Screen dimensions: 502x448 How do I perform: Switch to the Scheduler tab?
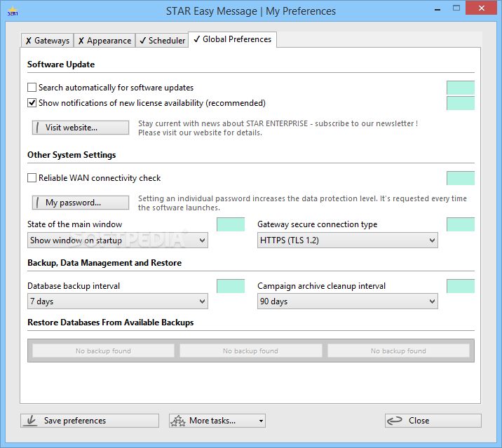[163, 41]
